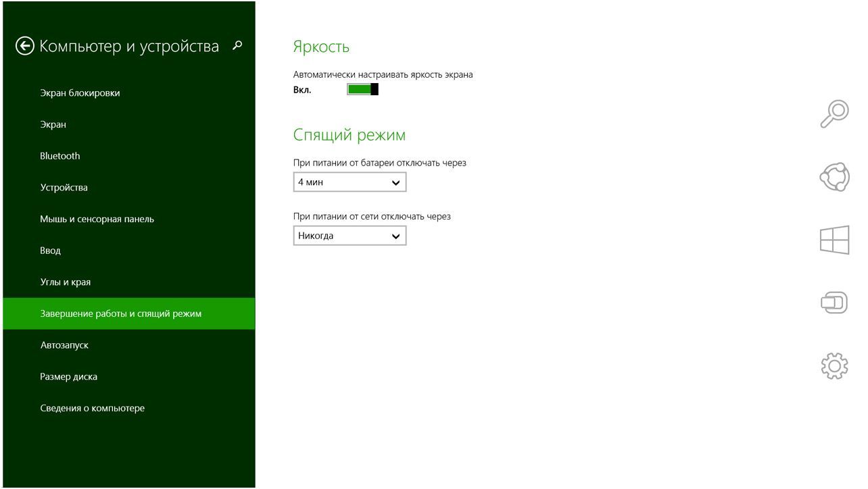Screen dimensions: 868x489
Task: Open the Settings gear charm
Action: point(834,365)
